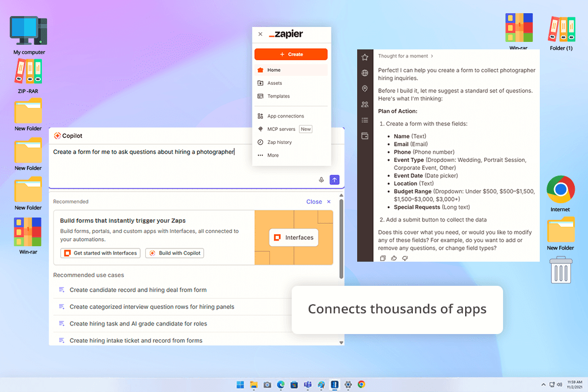Click the list icon in the dark sidebar
Viewport: 588px width, 392px height.
pyautogui.click(x=365, y=121)
